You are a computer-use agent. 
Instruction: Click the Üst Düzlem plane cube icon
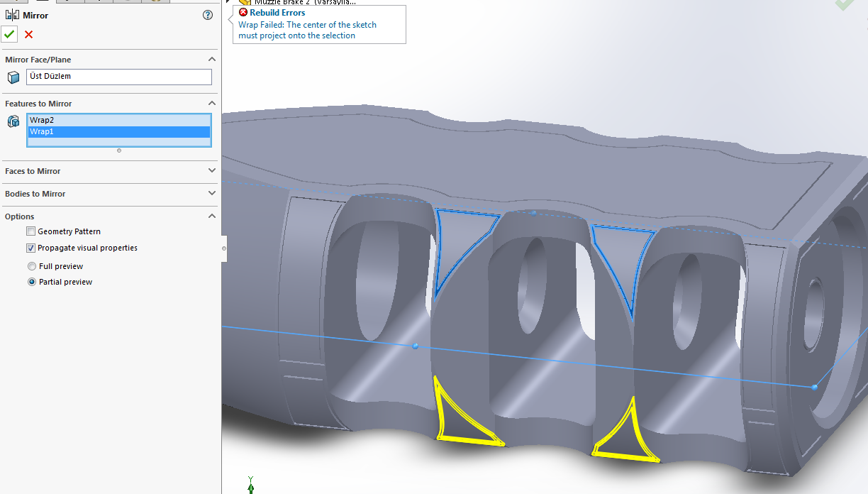13,77
